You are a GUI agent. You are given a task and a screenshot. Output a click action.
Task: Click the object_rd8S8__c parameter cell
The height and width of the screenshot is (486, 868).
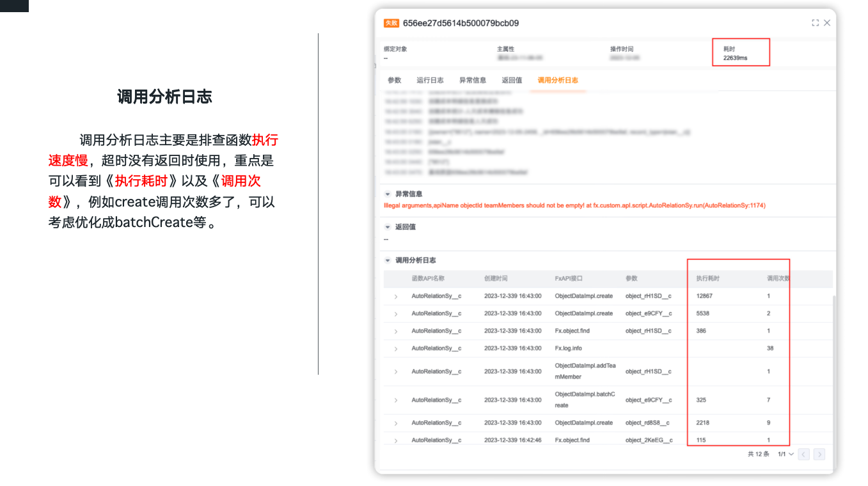pyautogui.click(x=648, y=423)
